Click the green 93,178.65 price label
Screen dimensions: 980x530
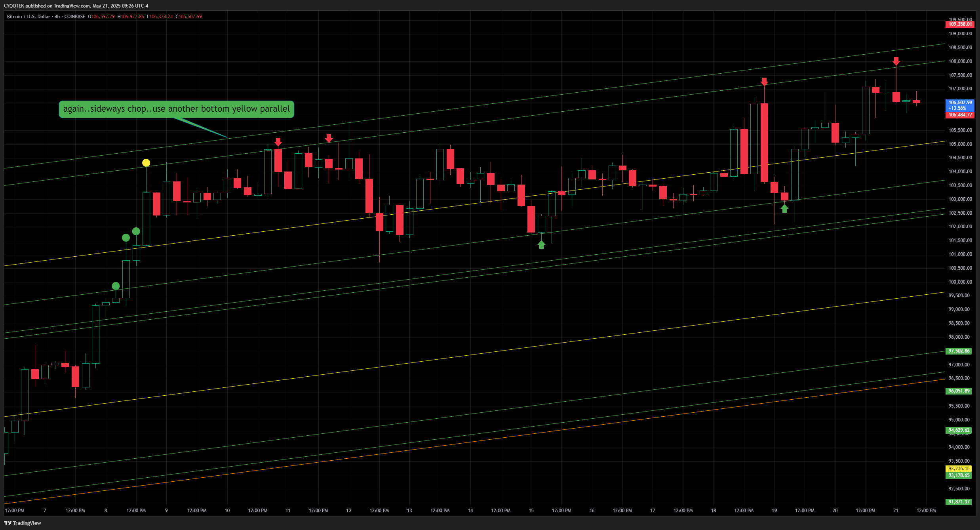click(959, 475)
